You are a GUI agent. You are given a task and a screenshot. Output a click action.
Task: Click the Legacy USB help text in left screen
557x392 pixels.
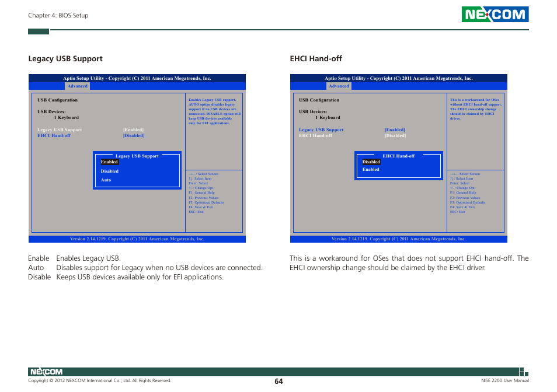(214, 111)
